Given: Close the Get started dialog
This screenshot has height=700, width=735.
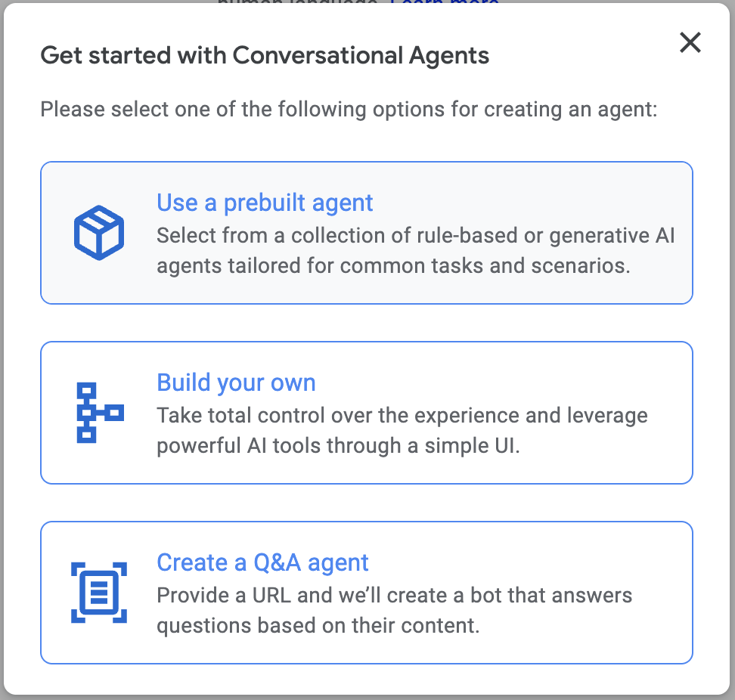Looking at the screenshot, I should click(690, 42).
